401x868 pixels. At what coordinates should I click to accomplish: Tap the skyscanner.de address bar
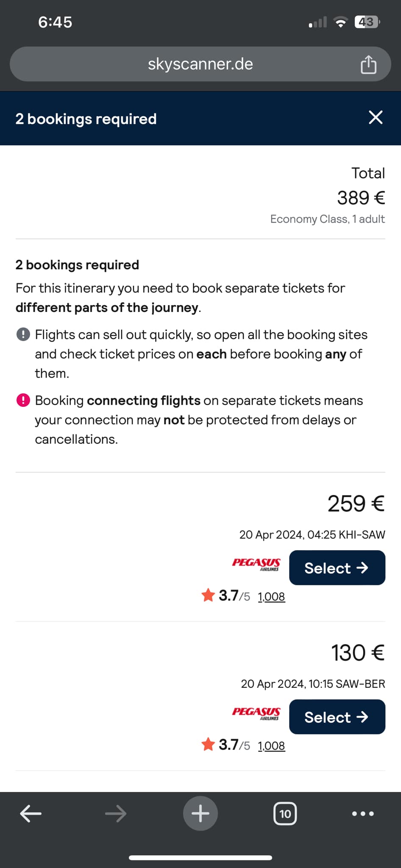(200, 64)
